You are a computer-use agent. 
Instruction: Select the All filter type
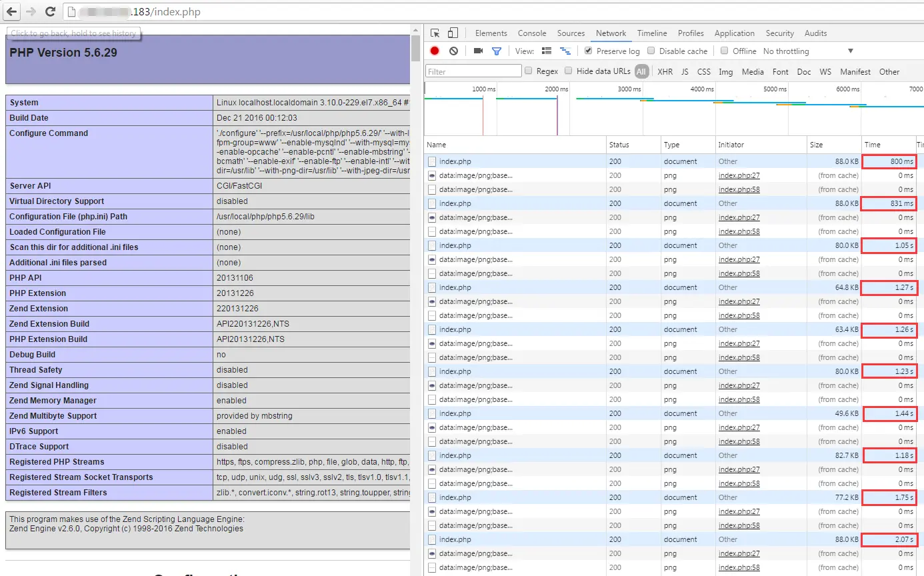(x=641, y=71)
